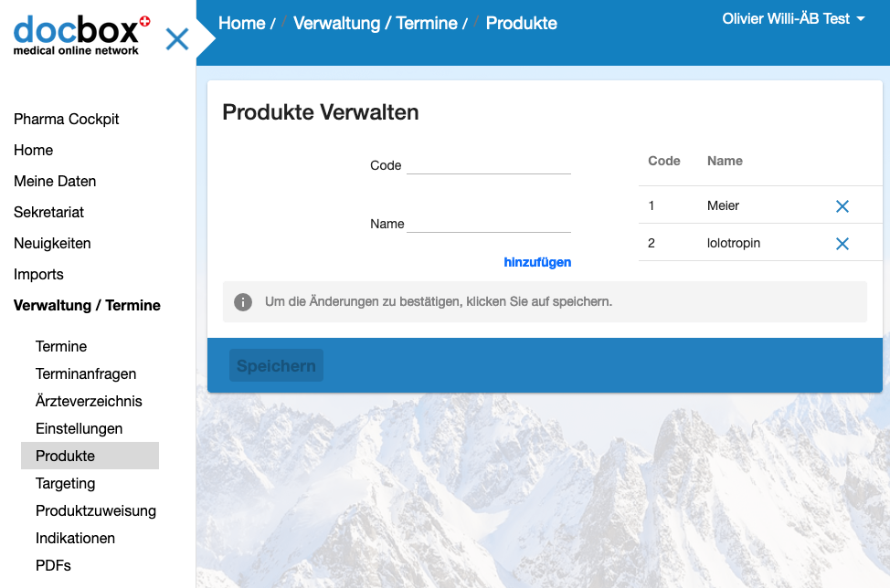
Task: Delete product 'lolotropin' via the X icon
Action: click(x=843, y=243)
